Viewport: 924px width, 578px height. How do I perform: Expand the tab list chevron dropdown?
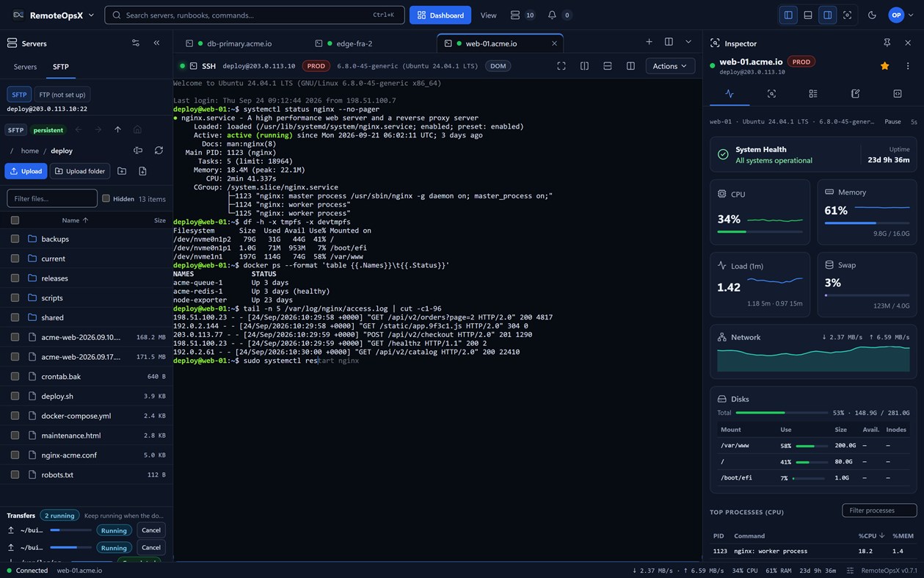[x=688, y=42]
